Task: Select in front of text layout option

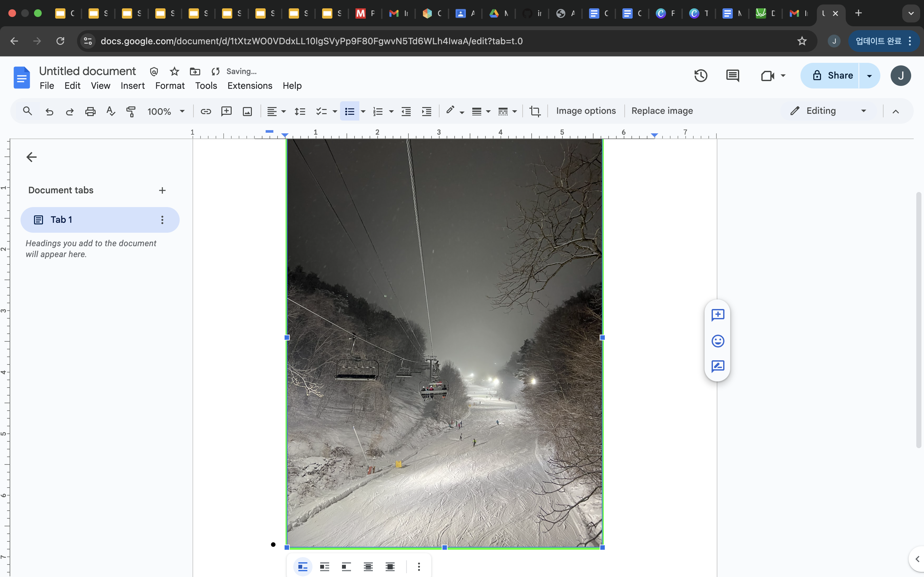Action: point(390,567)
